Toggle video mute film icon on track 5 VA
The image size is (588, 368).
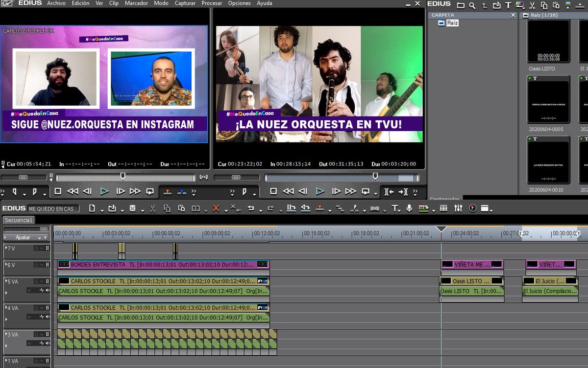(x=48, y=282)
